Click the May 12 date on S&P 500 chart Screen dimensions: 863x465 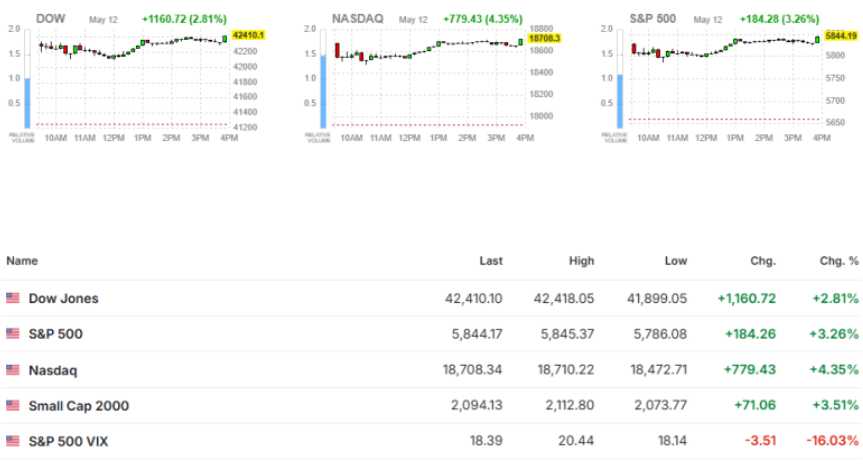click(x=708, y=20)
